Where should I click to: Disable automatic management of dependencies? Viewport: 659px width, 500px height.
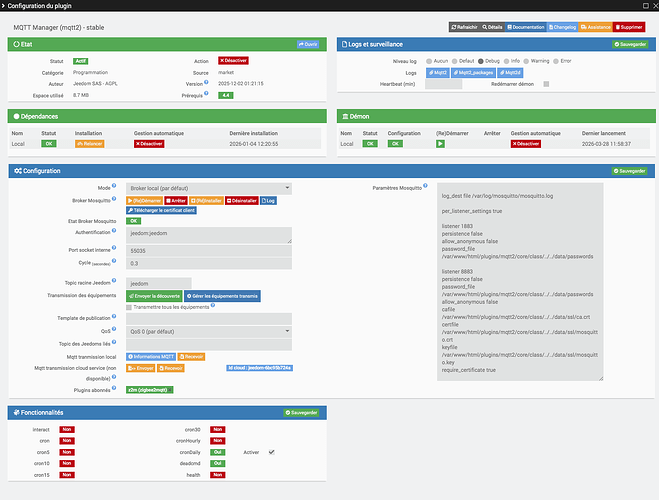pos(149,144)
